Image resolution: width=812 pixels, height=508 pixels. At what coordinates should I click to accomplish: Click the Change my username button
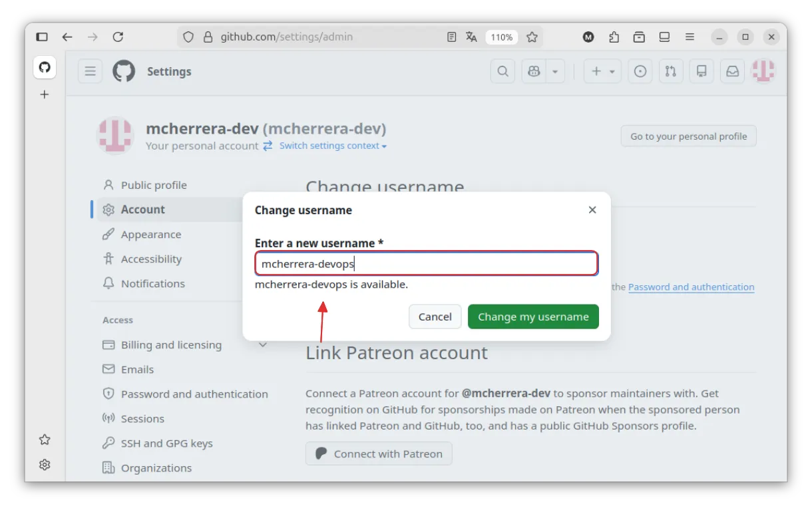pyautogui.click(x=533, y=317)
